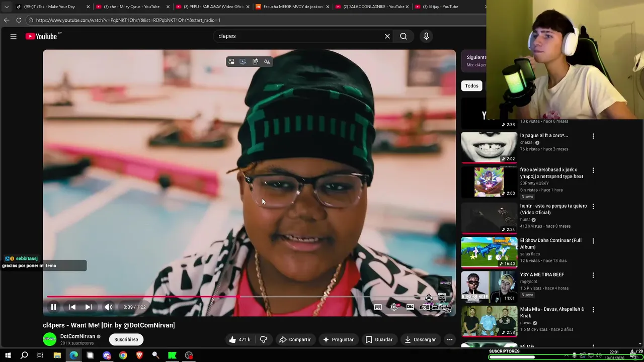
Task: Click the video enhance overlay icon
Action: [243, 62]
